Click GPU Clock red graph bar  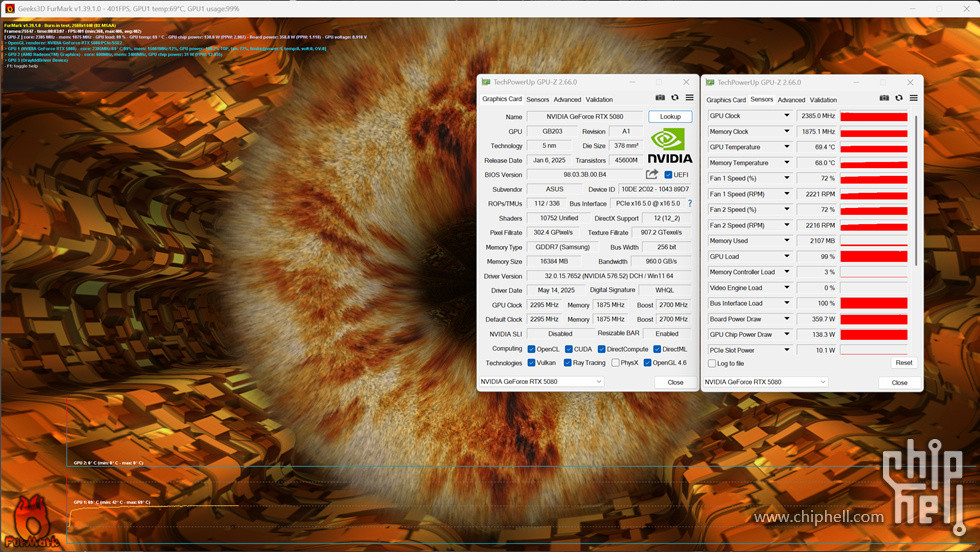pyautogui.click(x=874, y=116)
